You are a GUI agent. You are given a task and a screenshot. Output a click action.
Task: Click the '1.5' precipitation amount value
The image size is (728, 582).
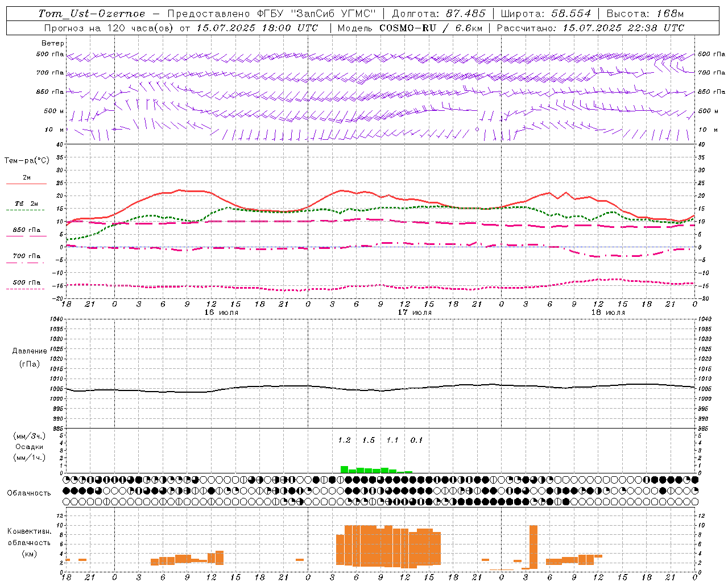tap(369, 440)
